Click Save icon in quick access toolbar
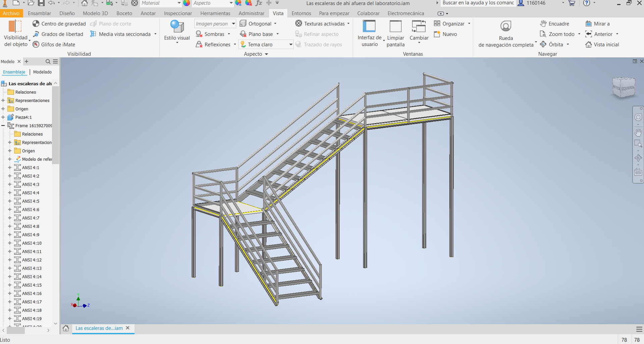Screen dimensions: 644x344 (41, 3)
